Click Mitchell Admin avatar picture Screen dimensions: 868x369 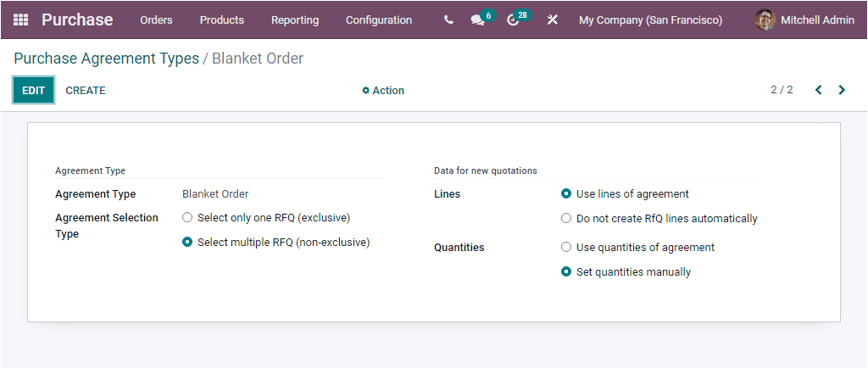[x=765, y=20]
